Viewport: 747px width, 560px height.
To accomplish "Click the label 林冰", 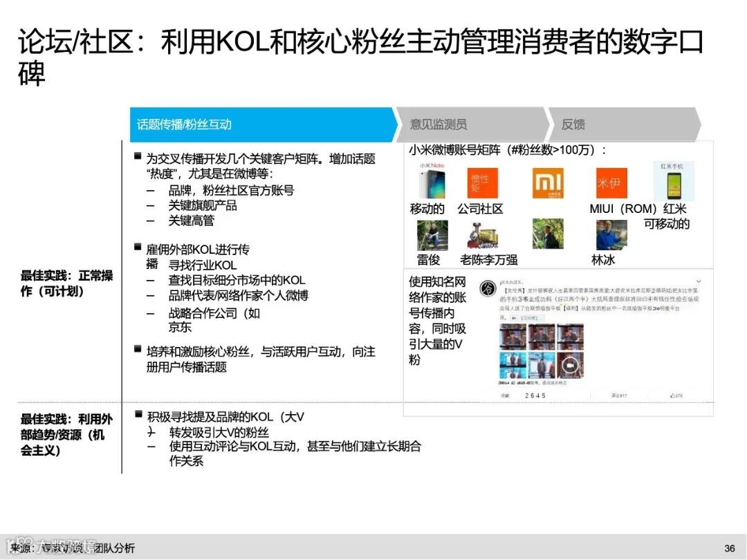I will click(x=603, y=259).
